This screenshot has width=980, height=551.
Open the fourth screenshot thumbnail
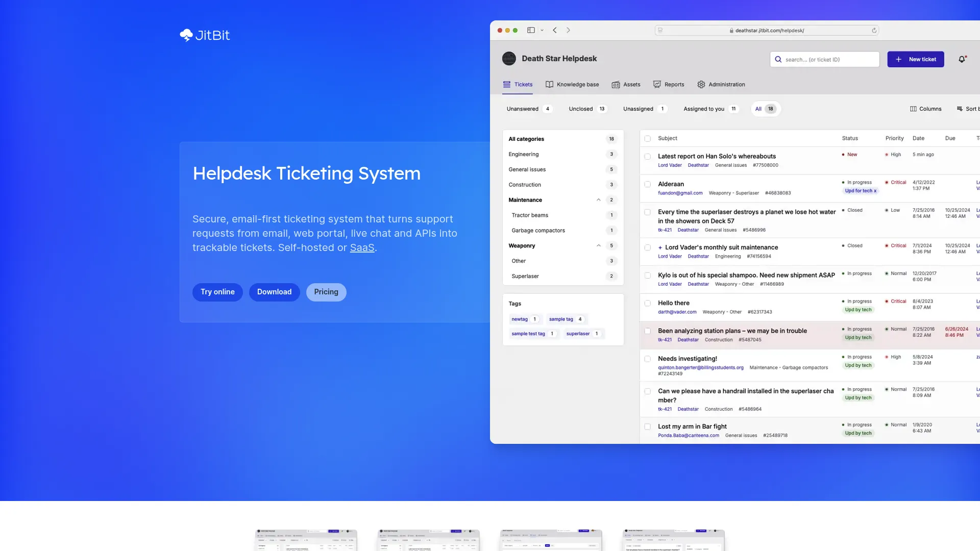tap(673, 540)
